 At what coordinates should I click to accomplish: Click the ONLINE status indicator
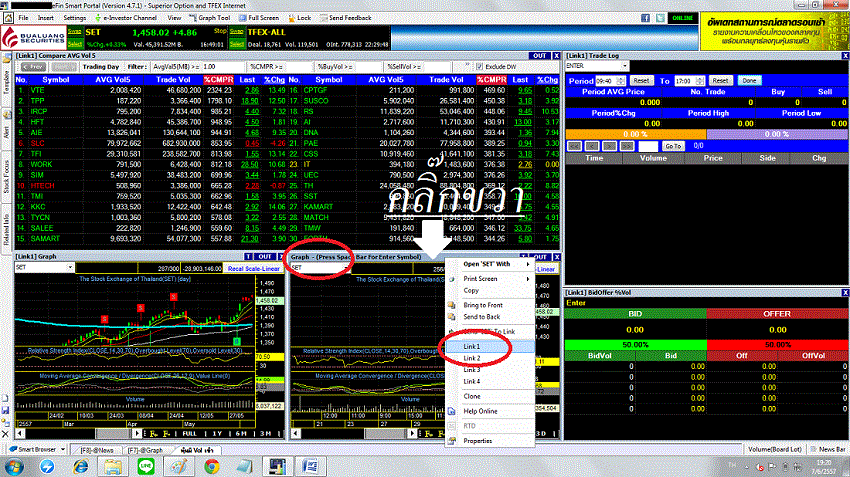[682, 18]
